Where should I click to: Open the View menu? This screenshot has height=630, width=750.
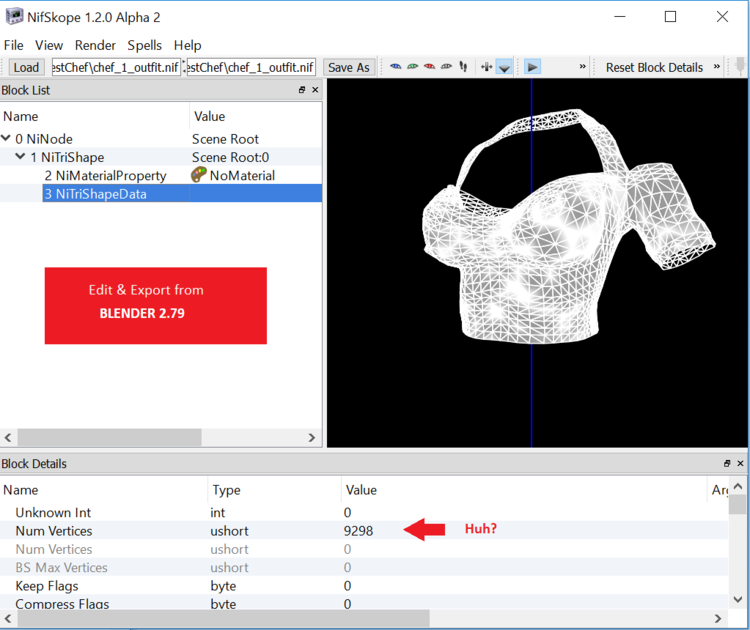(x=49, y=45)
